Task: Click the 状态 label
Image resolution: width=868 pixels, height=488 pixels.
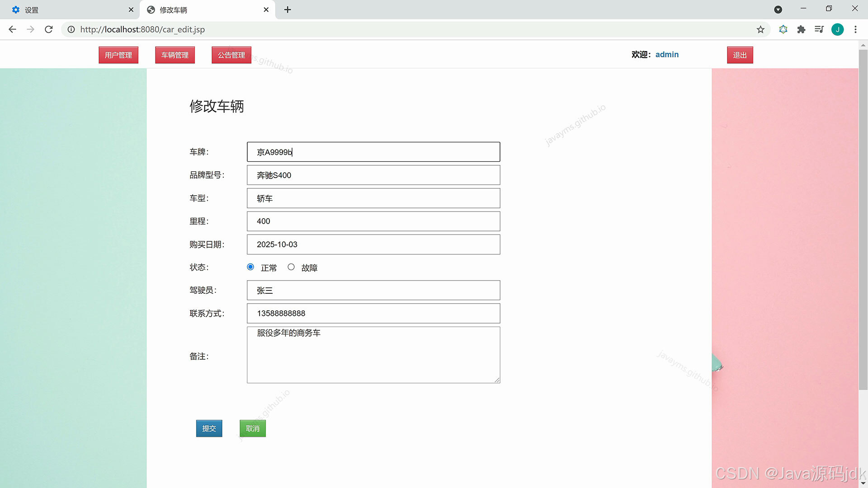Action: click(x=199, y=267)
